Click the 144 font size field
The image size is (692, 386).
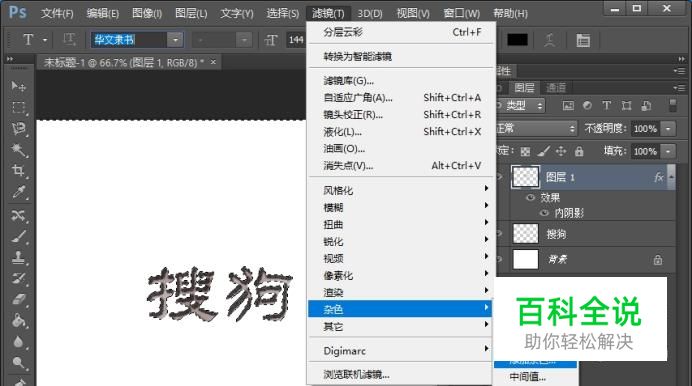tap(296, 40)
